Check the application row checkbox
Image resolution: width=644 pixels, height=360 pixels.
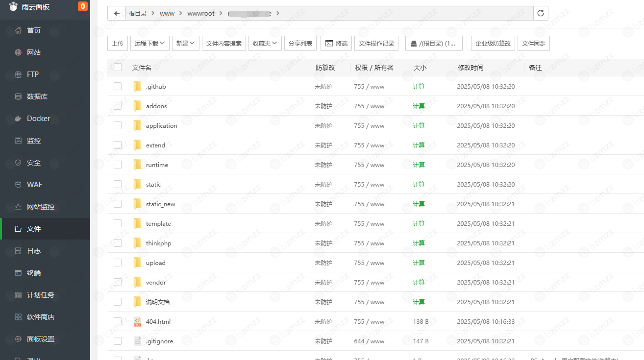(x=118, y=125)
